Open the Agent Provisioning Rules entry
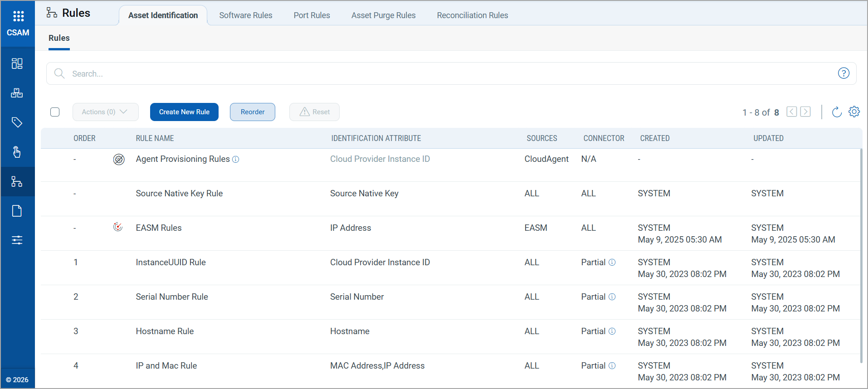The width and height of the screenshot is (868, 389). click(x=183, y=159)
